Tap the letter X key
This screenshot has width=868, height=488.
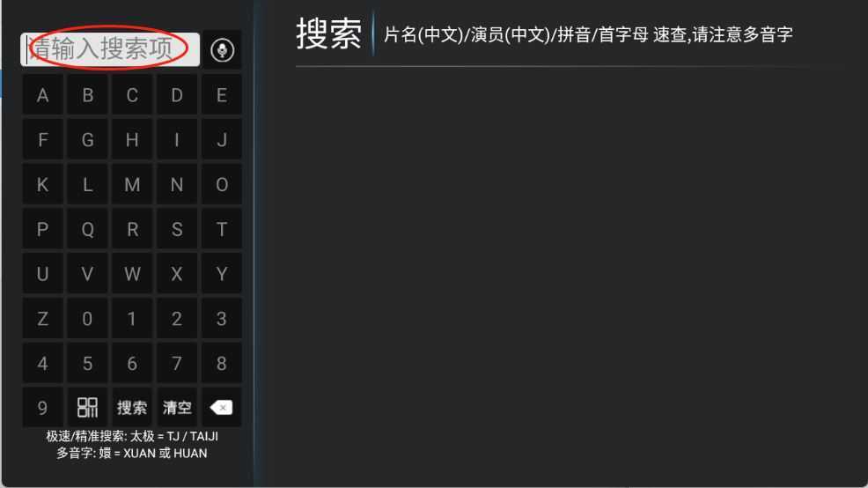click(177, 274)
